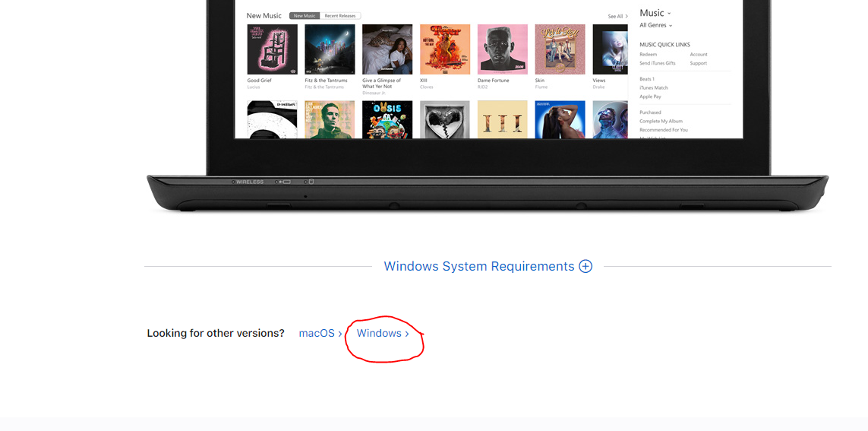Open the iTunes Match link

[x=654, y=87]
